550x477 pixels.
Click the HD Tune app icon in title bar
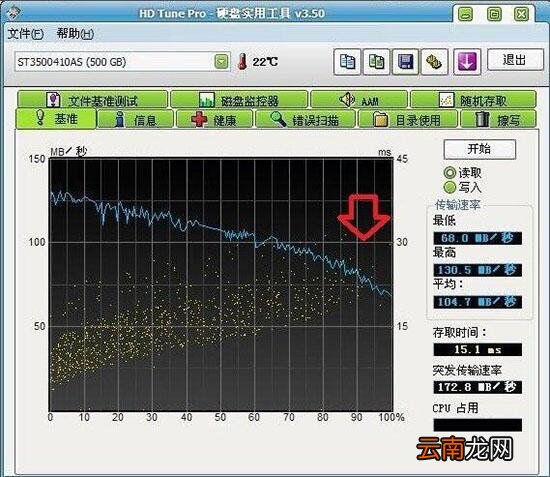(x=13, y=12)
